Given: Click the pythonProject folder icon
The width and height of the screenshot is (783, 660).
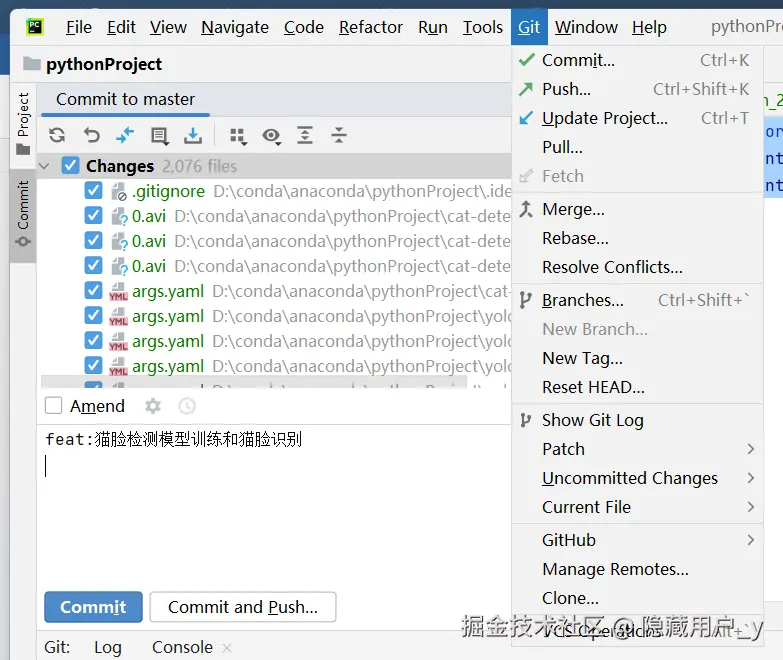Looking at the screenshot, I should pyautogui.click(x=32, y=64).
